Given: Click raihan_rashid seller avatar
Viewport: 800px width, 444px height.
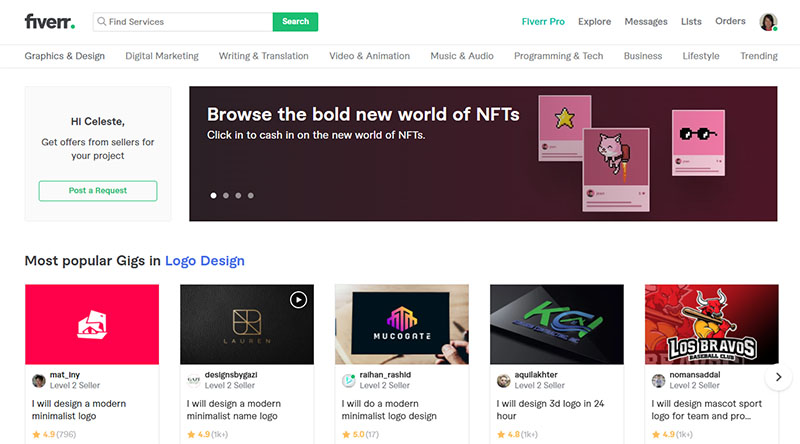Looking at the screenshot, I should click(348, 381).
